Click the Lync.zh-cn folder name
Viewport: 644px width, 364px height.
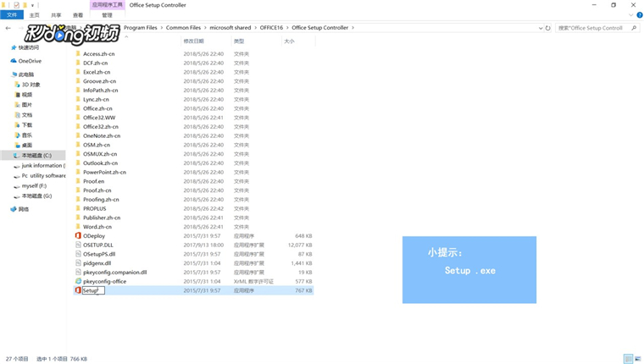(96, 99)
